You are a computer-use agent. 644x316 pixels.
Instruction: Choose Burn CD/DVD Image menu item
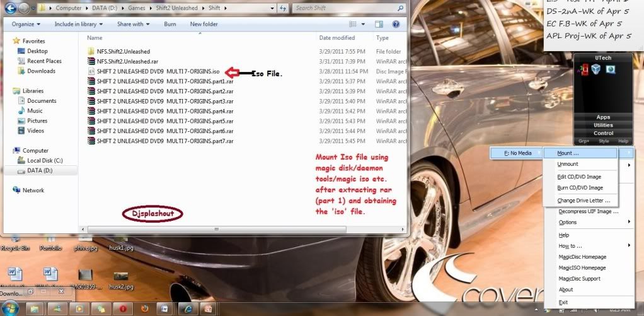click(580, 188)
